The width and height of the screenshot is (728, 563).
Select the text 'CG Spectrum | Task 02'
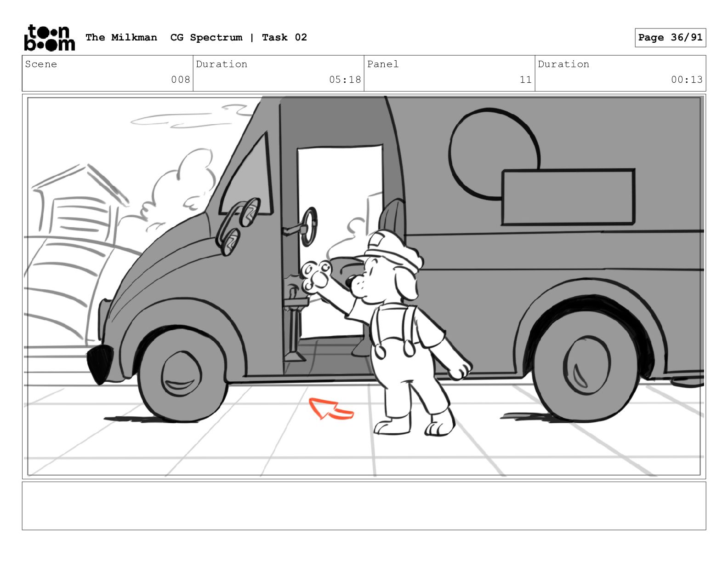[239, 37]
